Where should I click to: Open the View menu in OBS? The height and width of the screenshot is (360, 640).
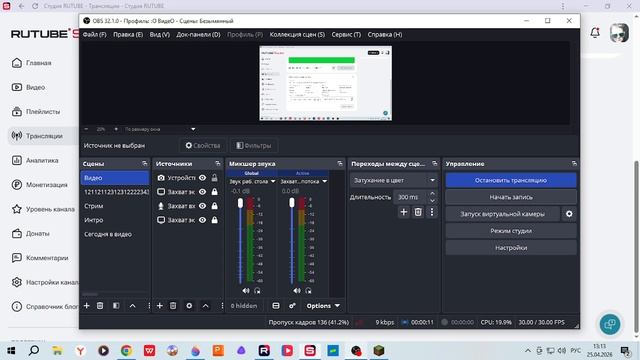coord(160,35)
